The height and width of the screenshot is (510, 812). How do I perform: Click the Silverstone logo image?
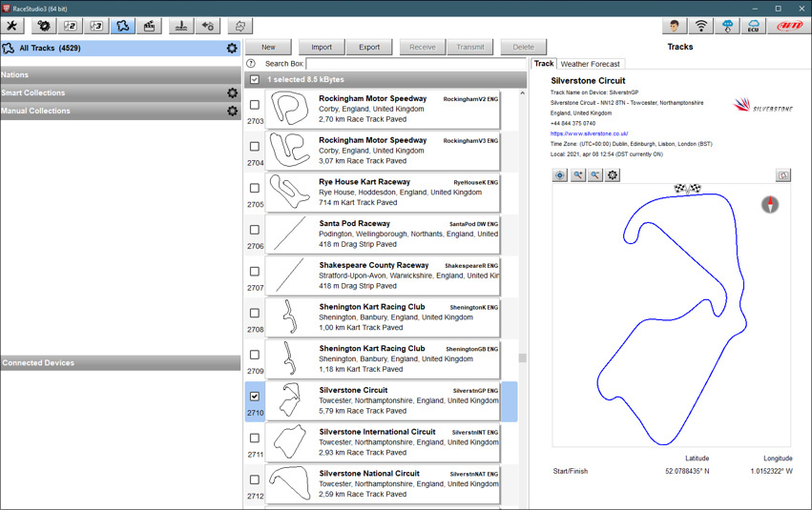762,105
